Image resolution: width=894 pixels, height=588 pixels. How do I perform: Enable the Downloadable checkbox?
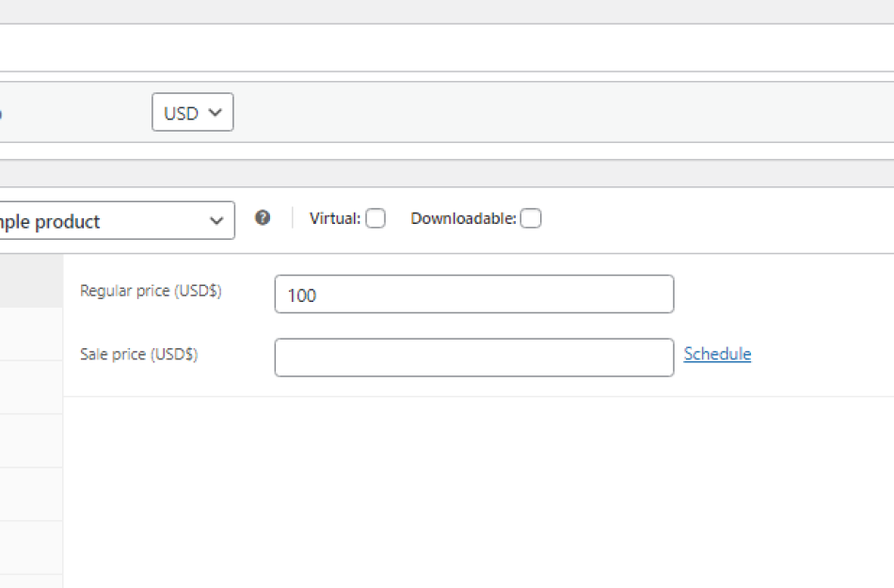click(531, 217)
